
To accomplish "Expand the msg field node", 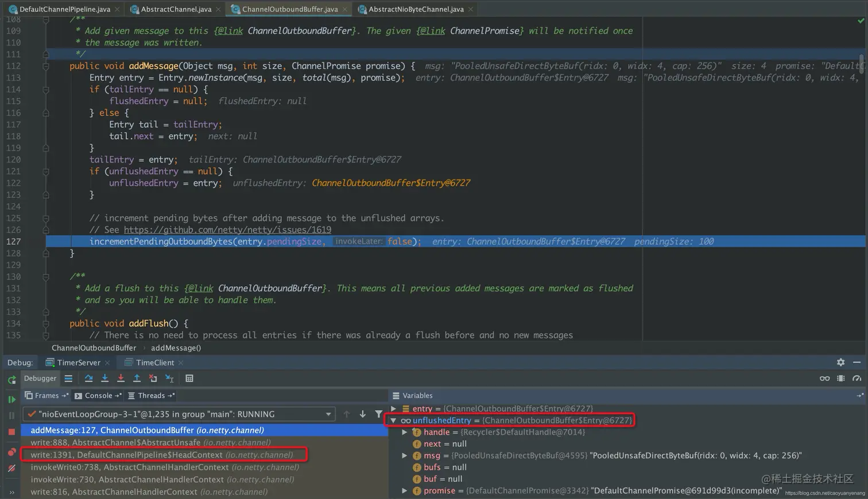I will point(405,456).
